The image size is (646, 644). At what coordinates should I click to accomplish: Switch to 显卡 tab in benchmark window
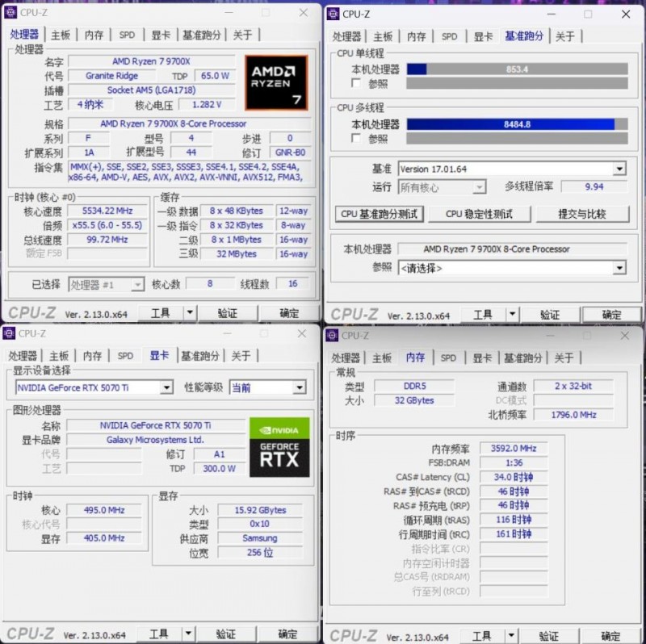483,36
